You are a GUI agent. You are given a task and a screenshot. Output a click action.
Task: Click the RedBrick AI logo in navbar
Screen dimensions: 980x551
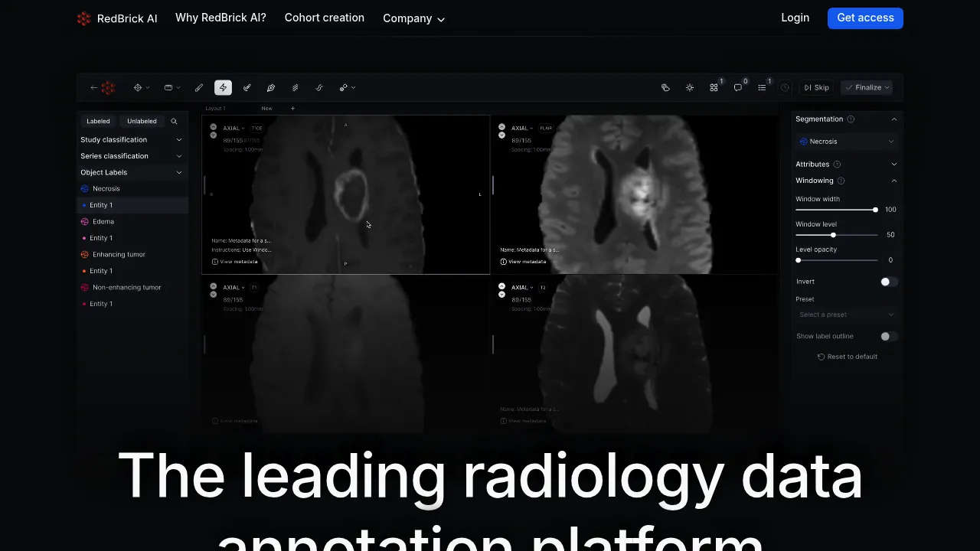coord(117,18)
